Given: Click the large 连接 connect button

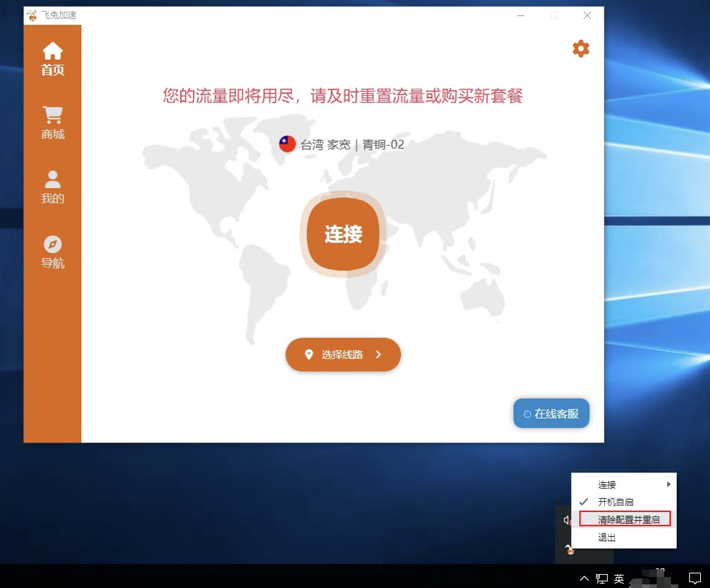Looking at the screenshot, I should pyautogui.click(x=343, y=234).
